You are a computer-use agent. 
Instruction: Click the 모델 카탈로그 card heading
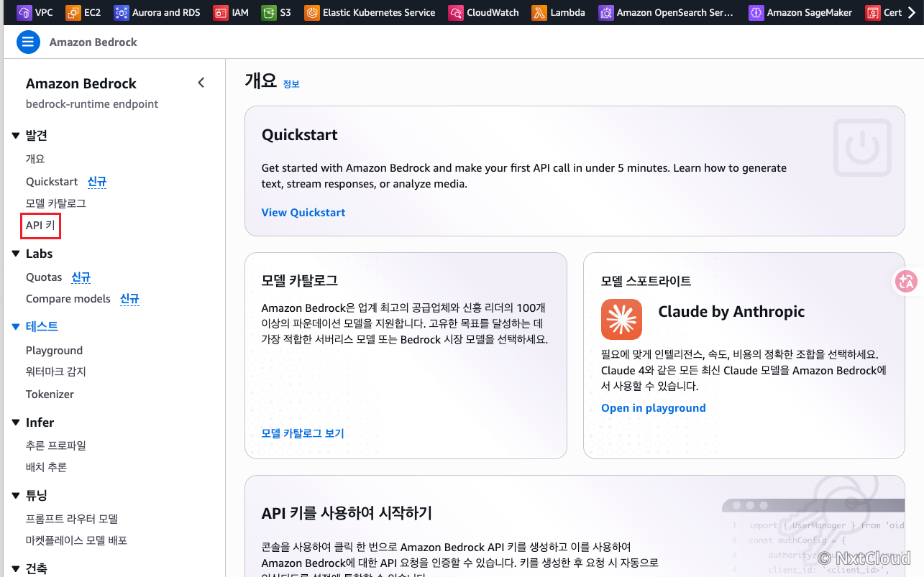pos(300,280)
